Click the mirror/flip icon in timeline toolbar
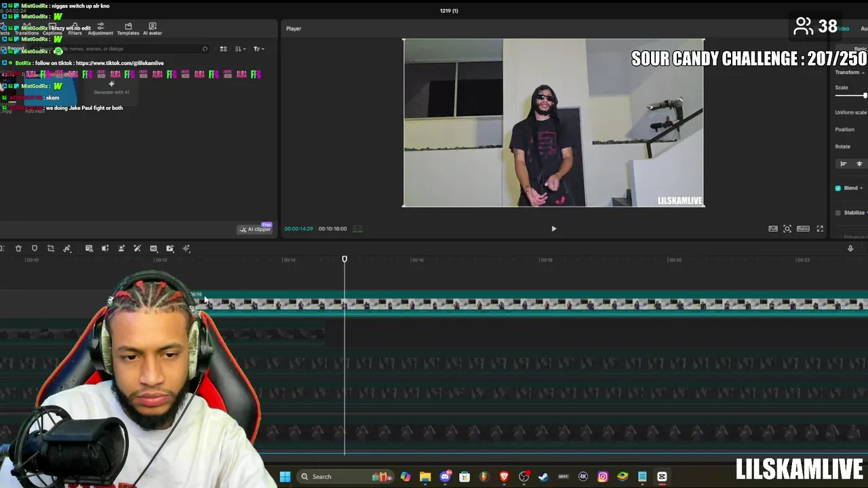 point(67,249)
